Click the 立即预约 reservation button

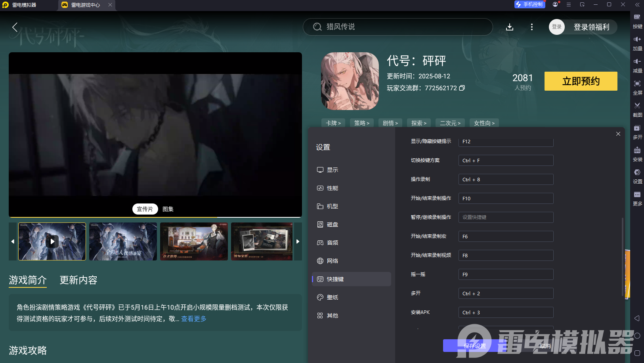tap(581, 81)
